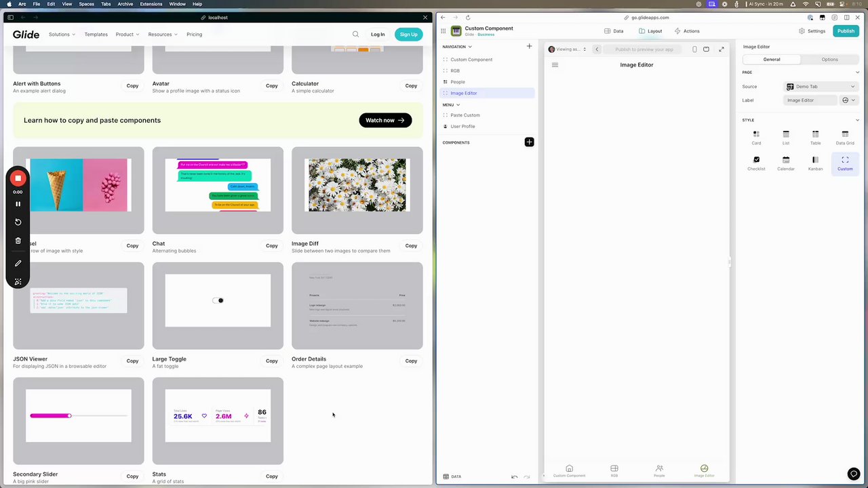Screen dimensions: 868x488
Task: Switch preview to tablet view
Action: click(706, 49)
